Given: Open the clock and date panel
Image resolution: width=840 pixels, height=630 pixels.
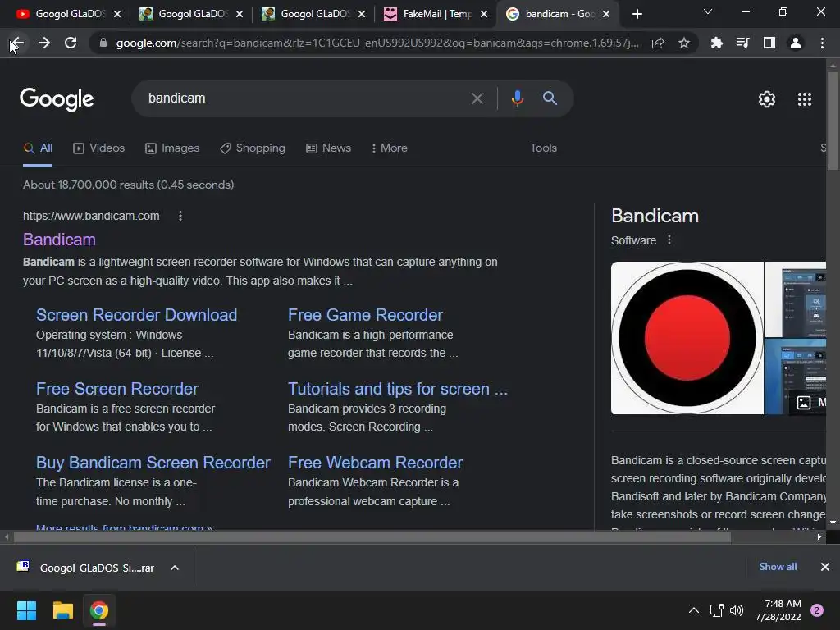Looking at the screenshot, I should coord(778,610).
